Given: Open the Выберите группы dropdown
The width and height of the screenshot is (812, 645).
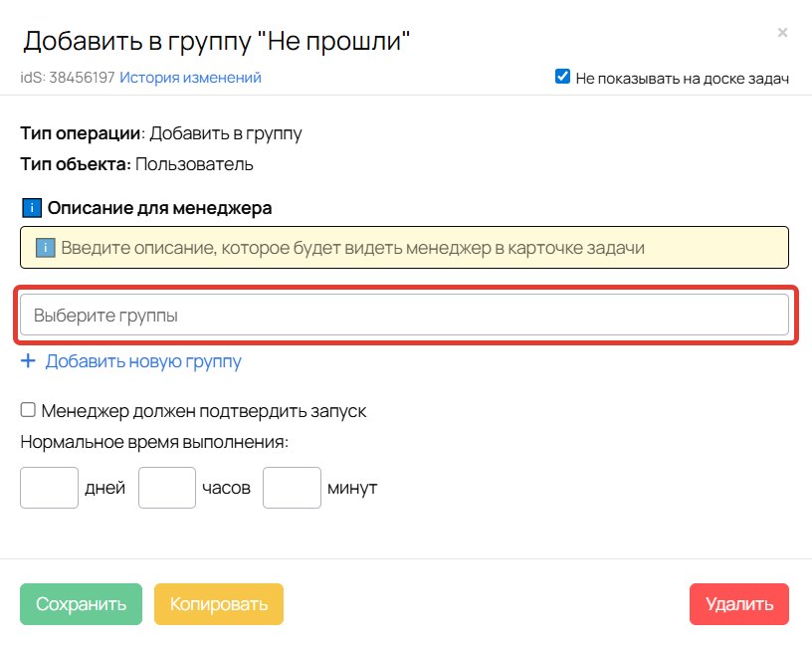Looking at the screenshot, I should point(404,315).
